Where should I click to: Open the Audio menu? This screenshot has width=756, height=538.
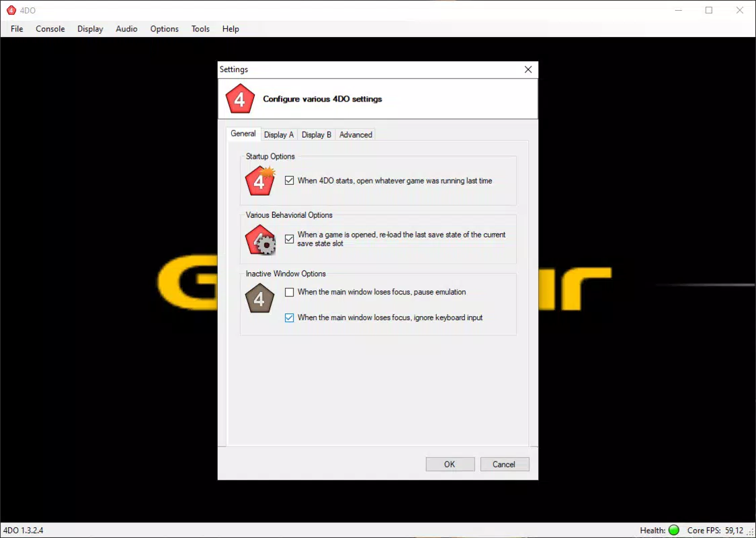point(126,29)
